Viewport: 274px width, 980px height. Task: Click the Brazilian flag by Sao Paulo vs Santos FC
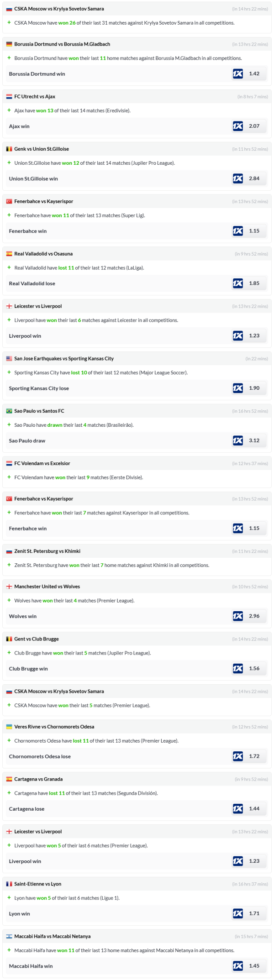[9, 411]
